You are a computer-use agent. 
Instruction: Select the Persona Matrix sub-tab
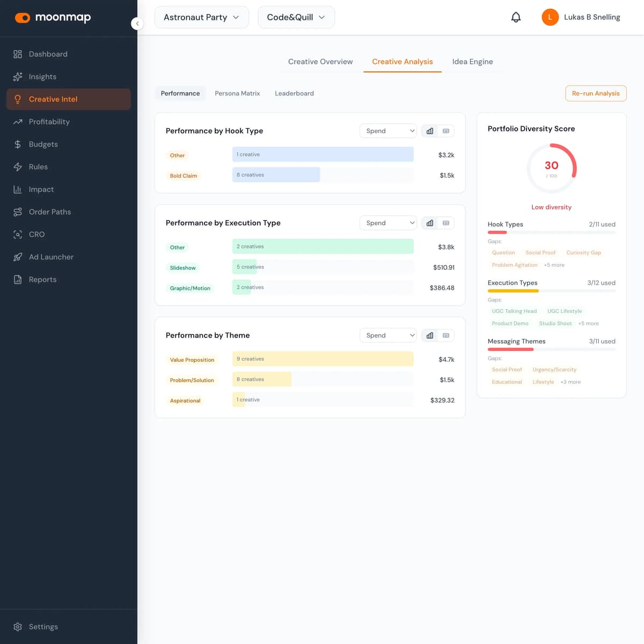(x=237, y=93)
